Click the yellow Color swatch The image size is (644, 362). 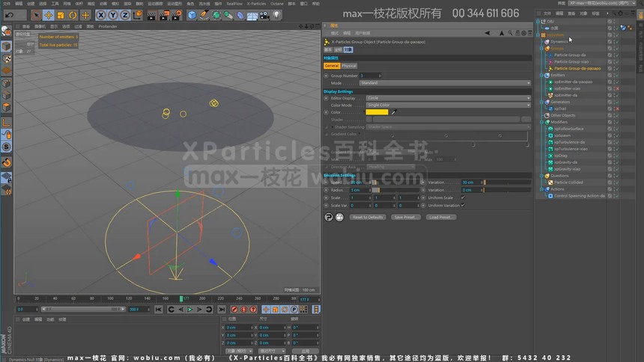377,112
